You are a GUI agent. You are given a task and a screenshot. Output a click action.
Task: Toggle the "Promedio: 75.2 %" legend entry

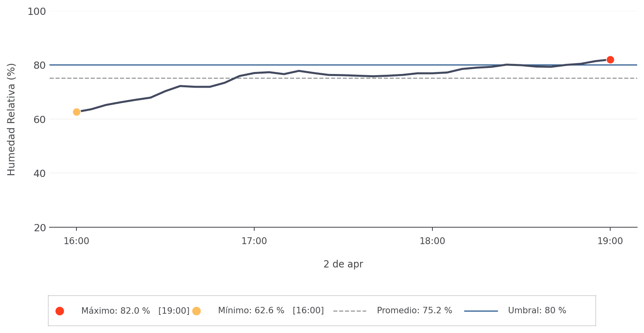pos(414,311)
